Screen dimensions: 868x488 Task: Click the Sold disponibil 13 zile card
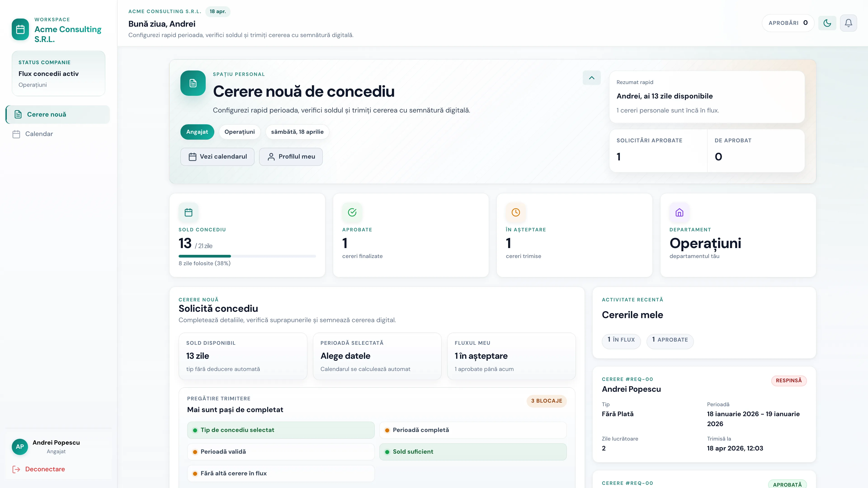pyautogui.click(x=243, y=356)
